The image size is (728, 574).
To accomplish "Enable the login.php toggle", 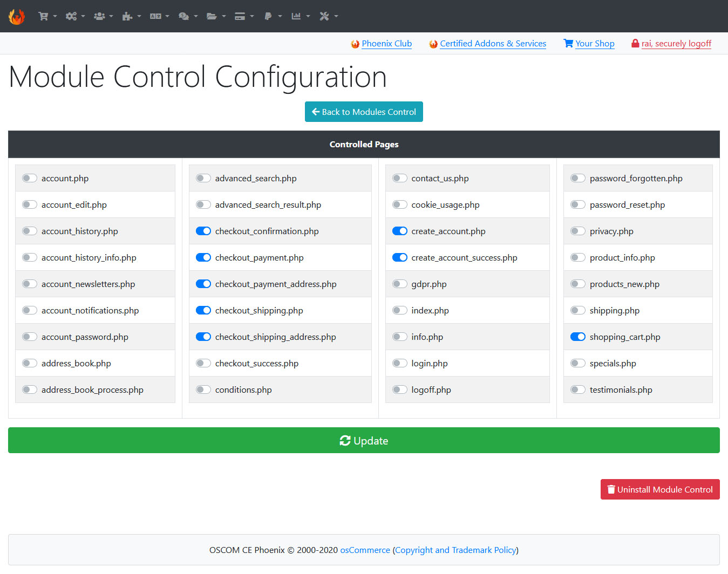I will pyautogui.click(x=400, y=363).
